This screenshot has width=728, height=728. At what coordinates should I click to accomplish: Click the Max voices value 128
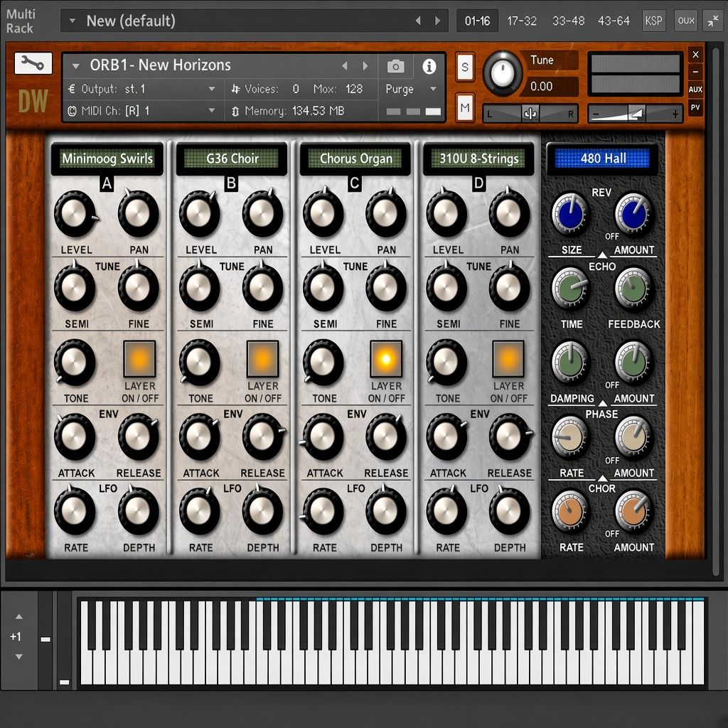(x=354, y=89)
